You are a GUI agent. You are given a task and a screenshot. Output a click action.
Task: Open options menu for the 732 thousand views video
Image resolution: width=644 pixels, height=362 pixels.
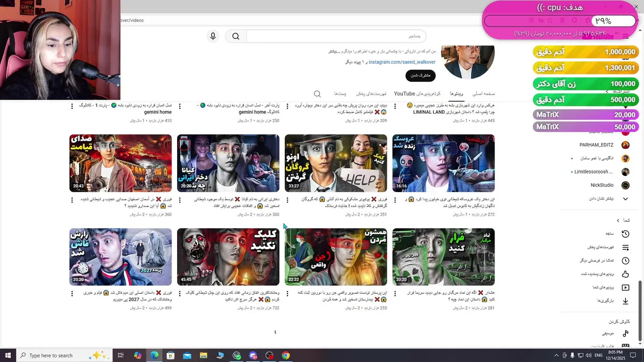(x=180, y=294)
